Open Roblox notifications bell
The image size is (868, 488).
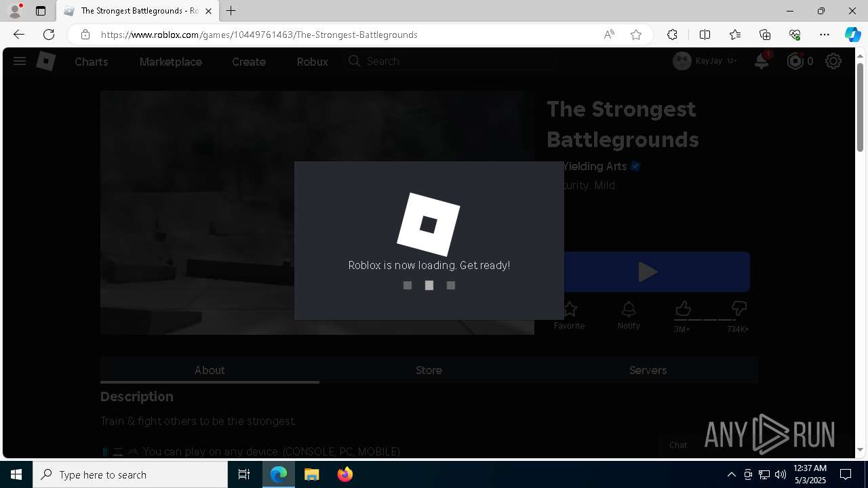(762, 61)
